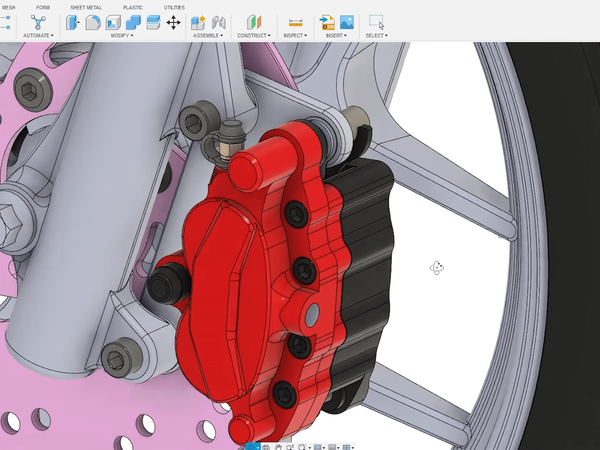This screenshot has height=450, width=600.
Task: Activate the Move/Copy arrows tool
Action: coord(173,22)
